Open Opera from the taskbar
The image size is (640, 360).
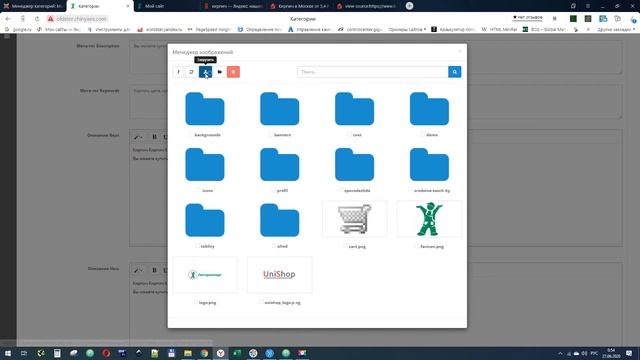pyautogui.click(x=106, y=353)
